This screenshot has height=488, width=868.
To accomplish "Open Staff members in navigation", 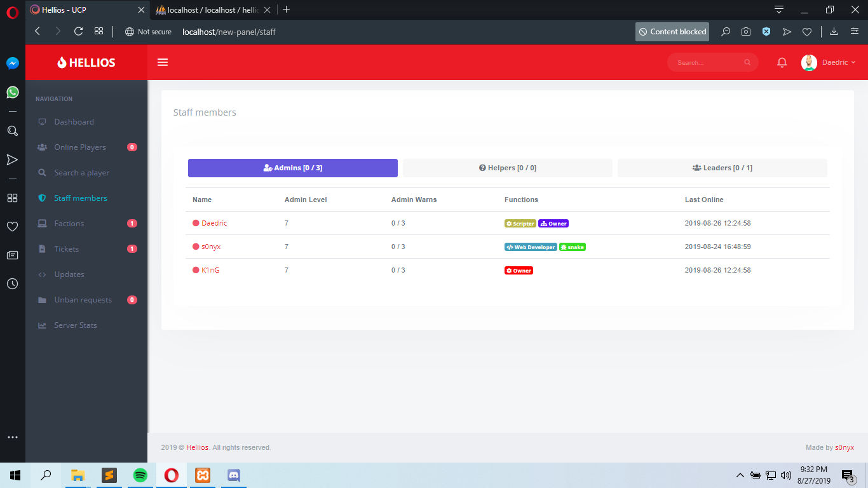I will pyautogui.click(x=86, y=198).
